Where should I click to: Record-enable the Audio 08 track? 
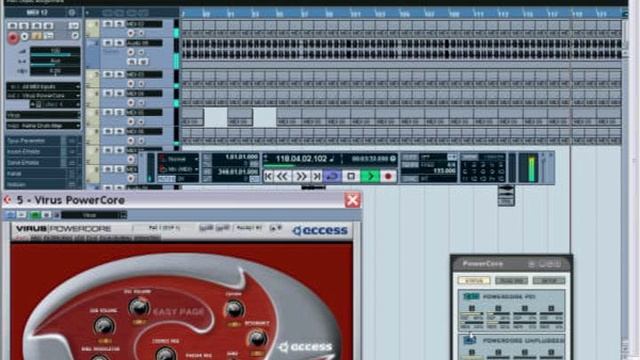pos(131,52)
